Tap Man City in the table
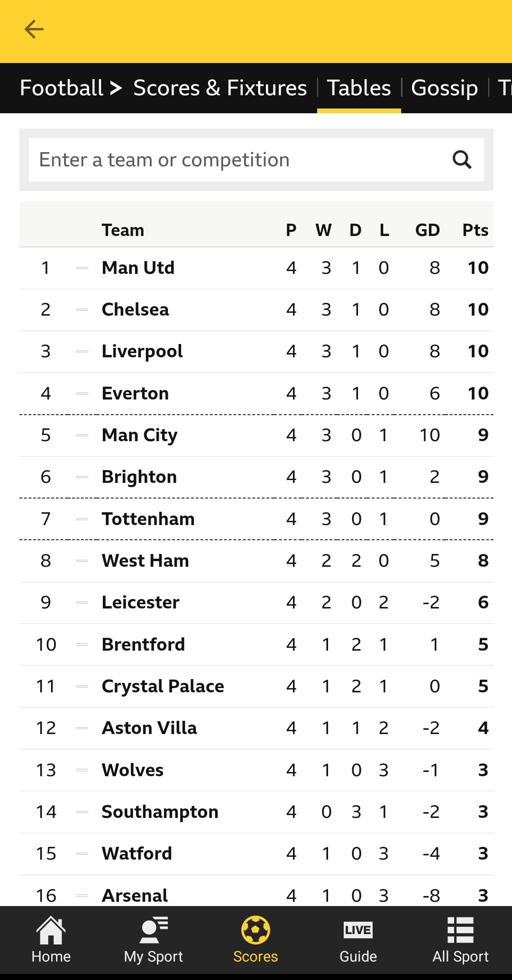This screenshot has width=512, height=980. pos(139,435)
